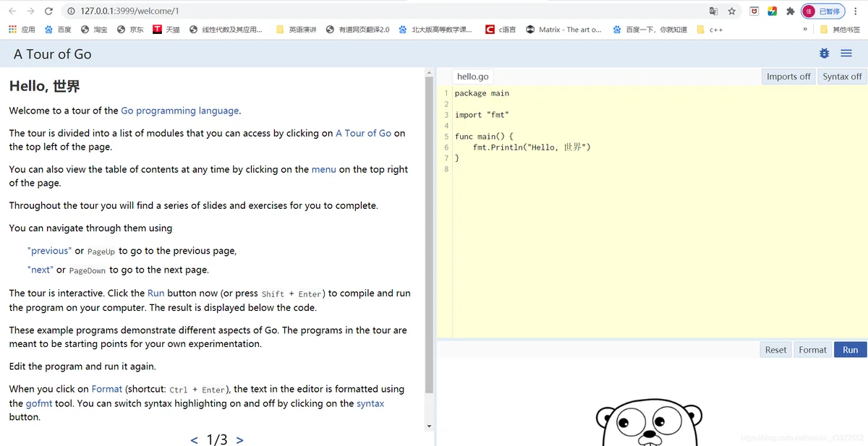Click the bug report icon in the header
The height and width of the screenshot is (446, 868).
pos(824,53)
